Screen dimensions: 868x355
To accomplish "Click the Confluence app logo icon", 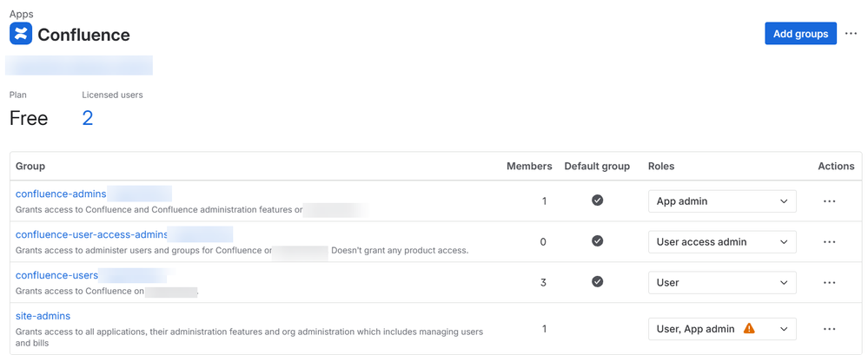I will (21, 34).
